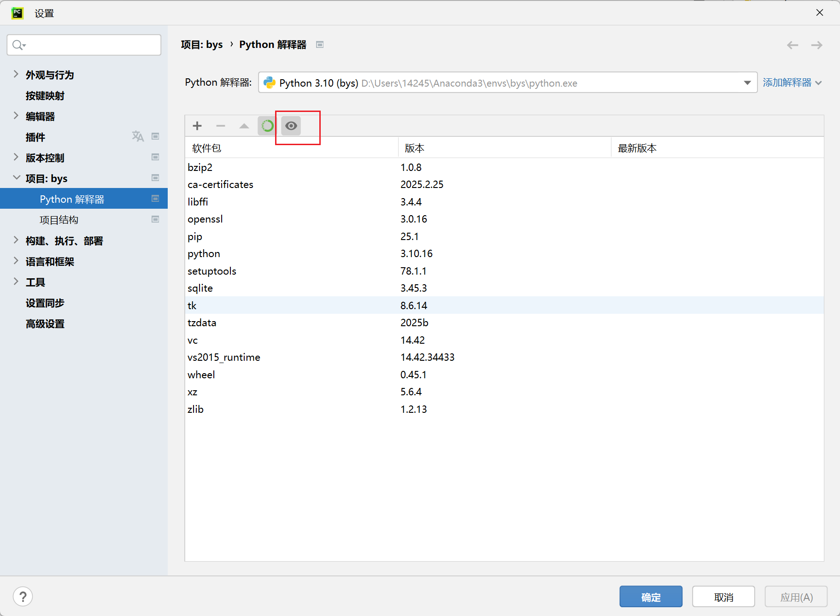The width and height of the screenshot is (840, 616).
Task: Open 高级设置 page
Action: tap(45, 324)
